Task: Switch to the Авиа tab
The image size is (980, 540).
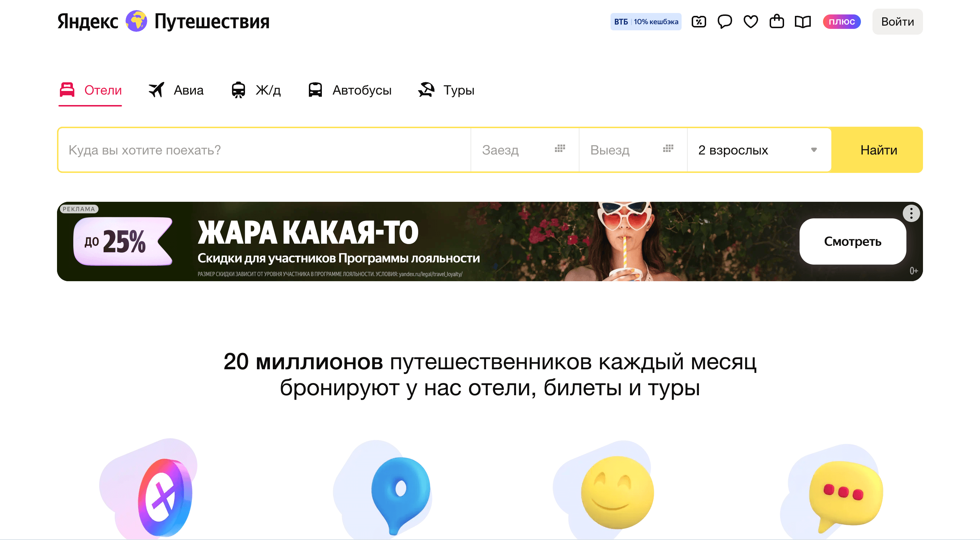Action: click(x=176, y=91)
